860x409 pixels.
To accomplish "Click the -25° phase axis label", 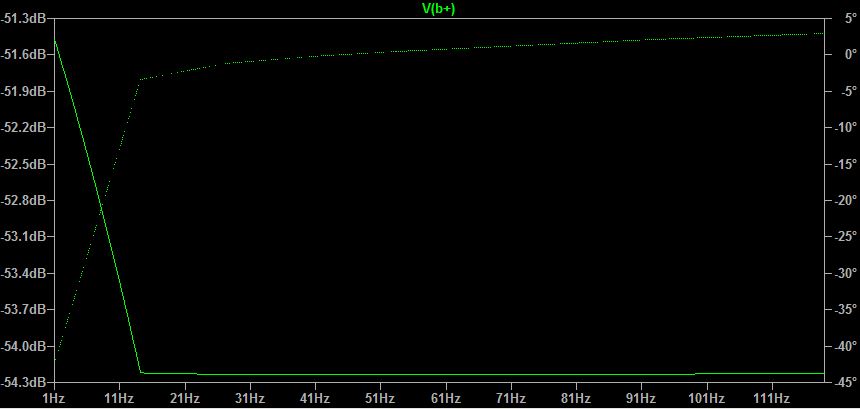I will [x=845, y=237].
